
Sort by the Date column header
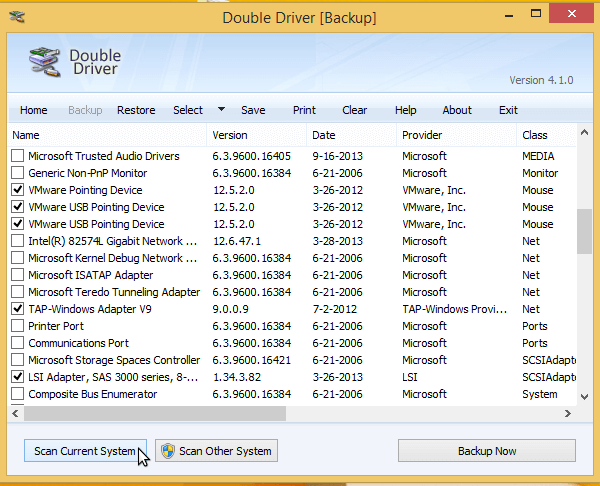point(352,135)
